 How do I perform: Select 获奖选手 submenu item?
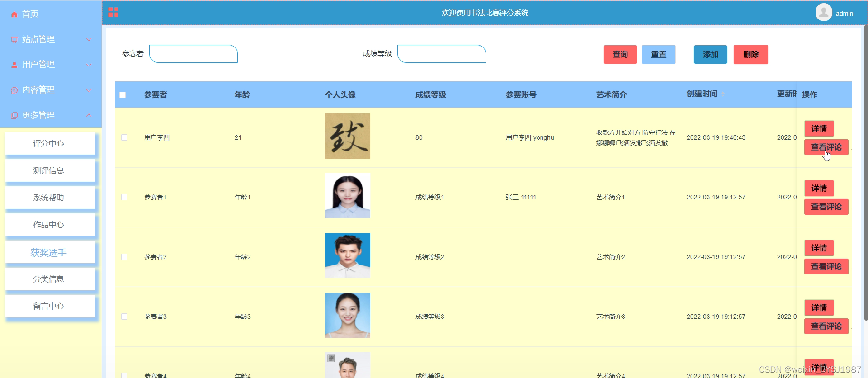coord(50,252)
